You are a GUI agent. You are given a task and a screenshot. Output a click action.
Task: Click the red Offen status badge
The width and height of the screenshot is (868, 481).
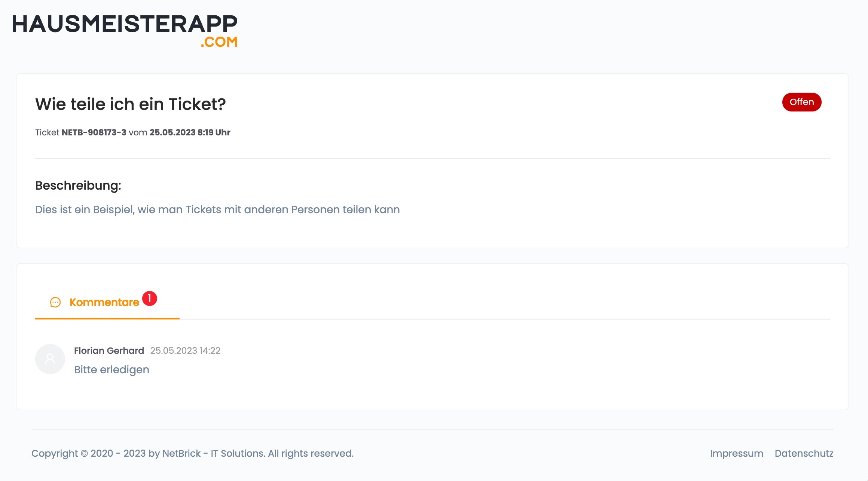pos(802,102)
